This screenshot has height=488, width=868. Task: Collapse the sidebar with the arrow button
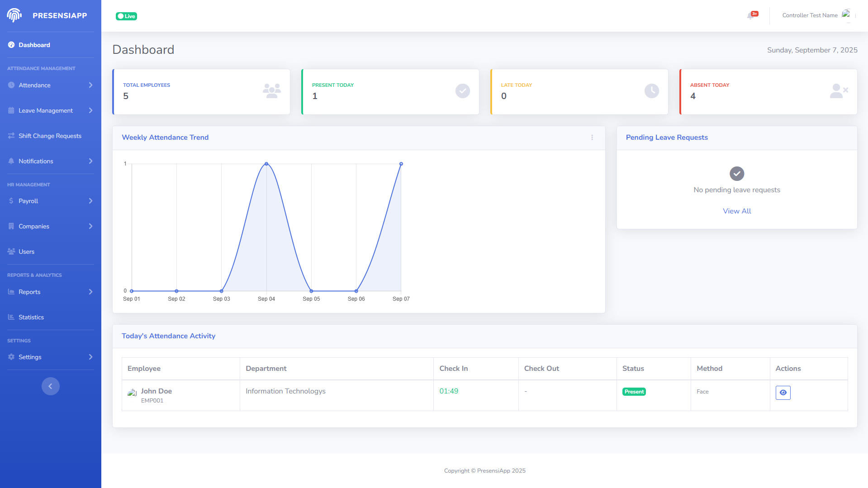point(51,386)
